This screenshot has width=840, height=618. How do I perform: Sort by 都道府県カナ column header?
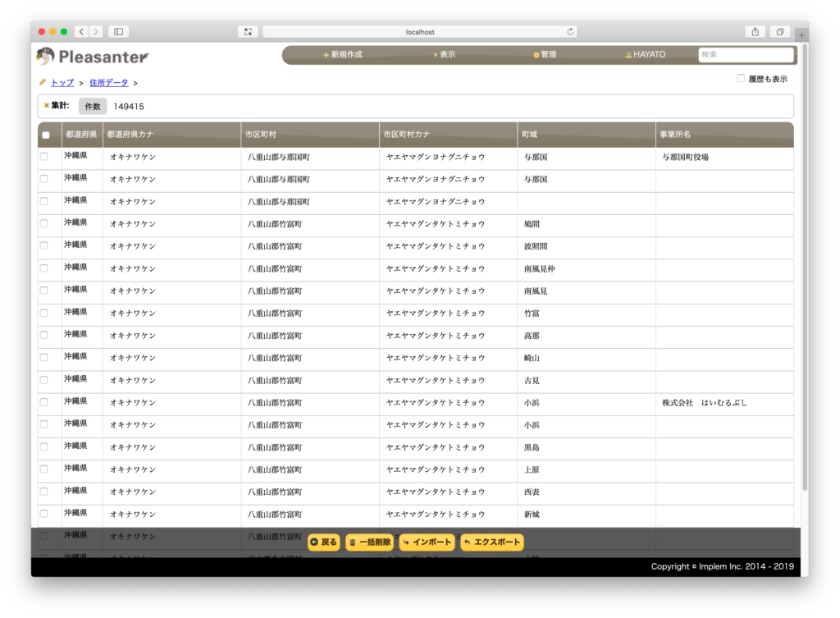pyautogui.click(x=172, y=135)
